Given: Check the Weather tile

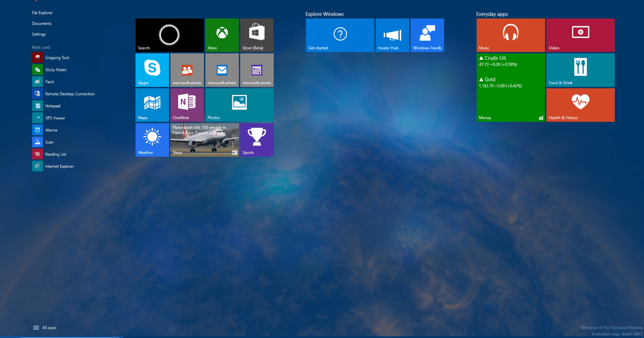Looking at the screenshot, I should point(152,139).
